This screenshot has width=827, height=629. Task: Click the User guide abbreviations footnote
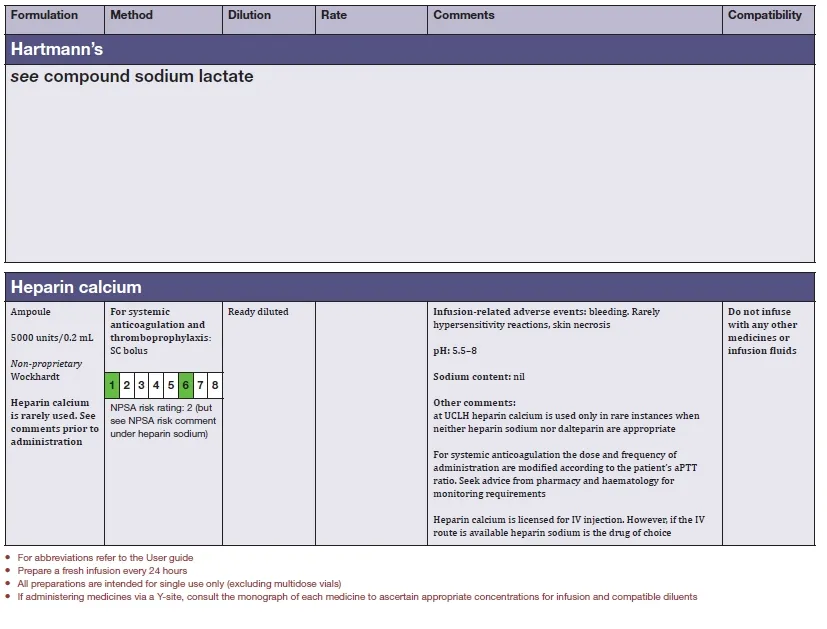pyautogui.click(x=105, y=558)
